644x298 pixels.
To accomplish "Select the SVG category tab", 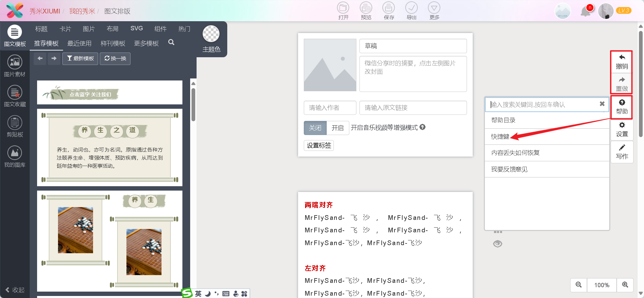I will pyautogui.click(x=137, y=29).
